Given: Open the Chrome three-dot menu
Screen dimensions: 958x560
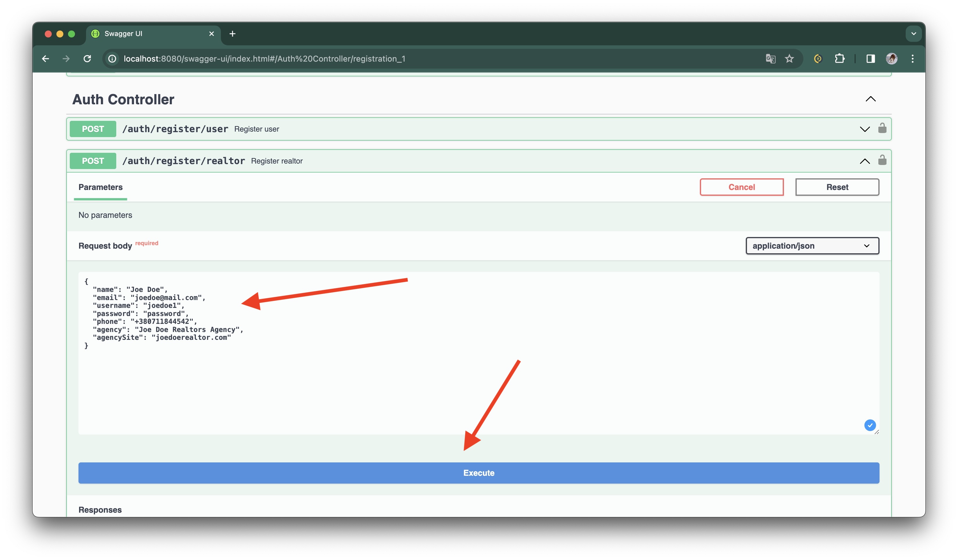Looking at the screenshot, I should [x=912, y=58].
